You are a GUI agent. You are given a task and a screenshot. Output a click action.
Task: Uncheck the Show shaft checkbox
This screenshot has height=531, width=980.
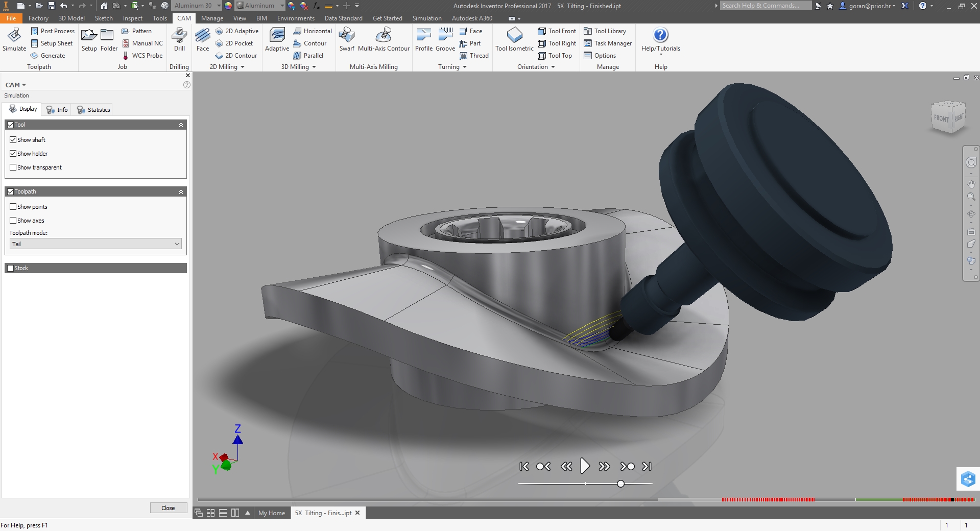[x=13, y=139]
